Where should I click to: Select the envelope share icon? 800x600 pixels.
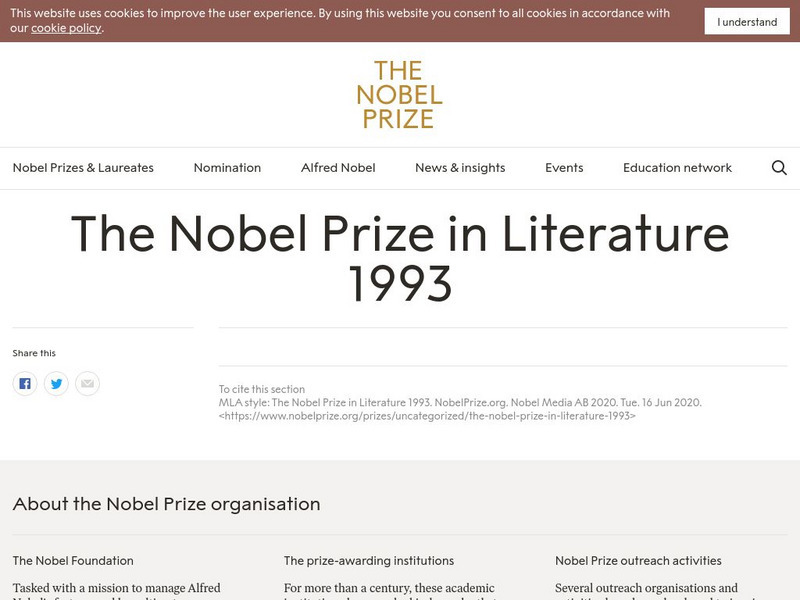85,381
